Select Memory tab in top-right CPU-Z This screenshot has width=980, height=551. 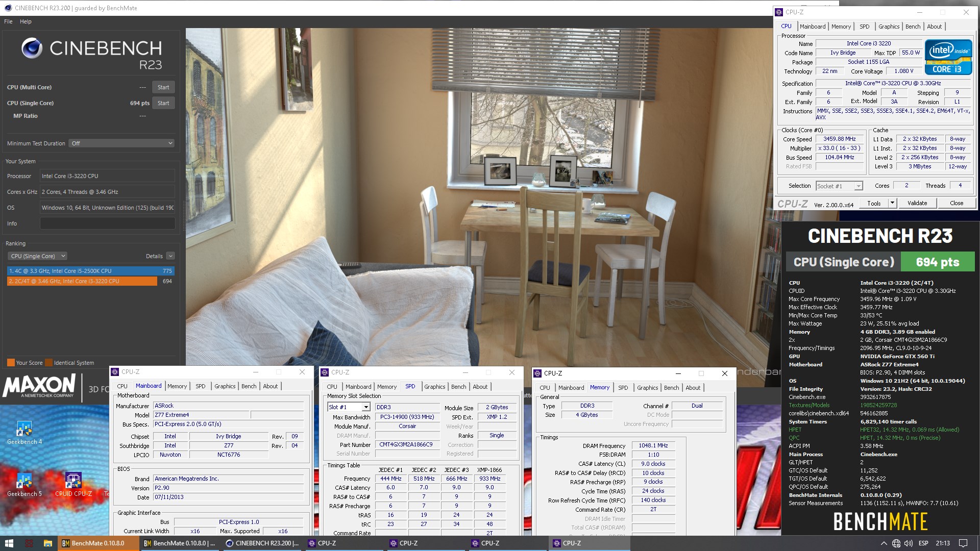click(841, 27)
